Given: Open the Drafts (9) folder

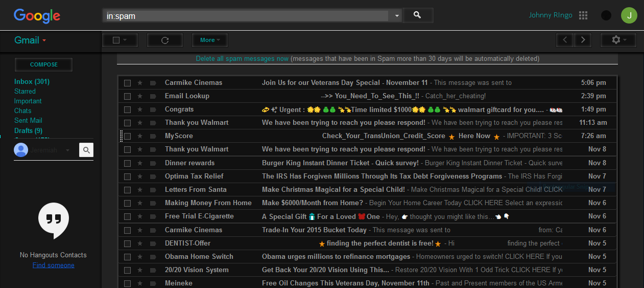Looking at the screenshot, I should 28,130.
